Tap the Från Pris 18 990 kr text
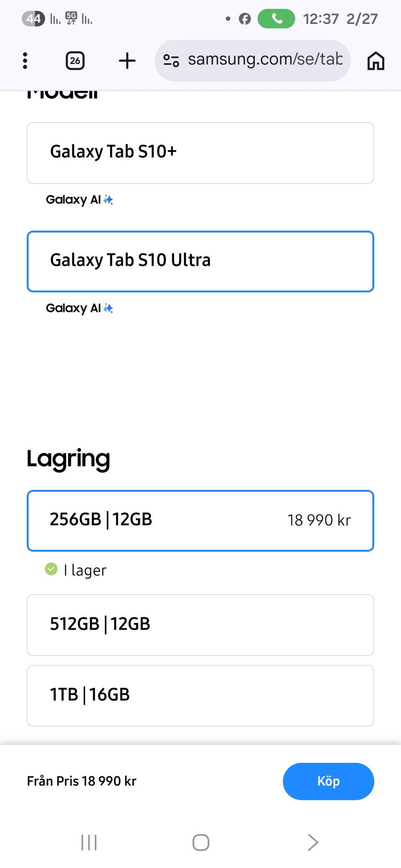 pos(82,781)
